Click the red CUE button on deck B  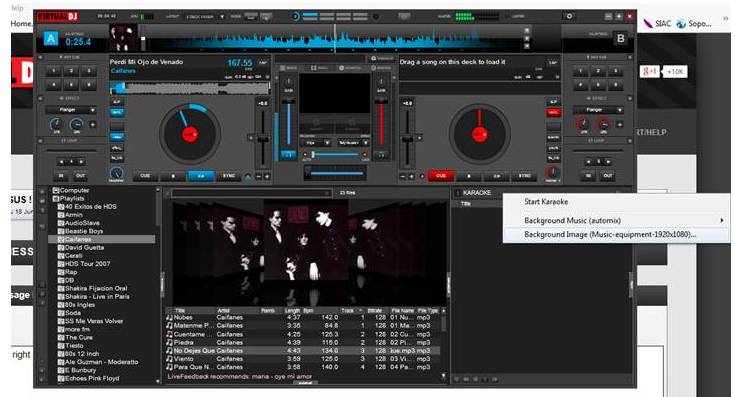click(441, 176)
